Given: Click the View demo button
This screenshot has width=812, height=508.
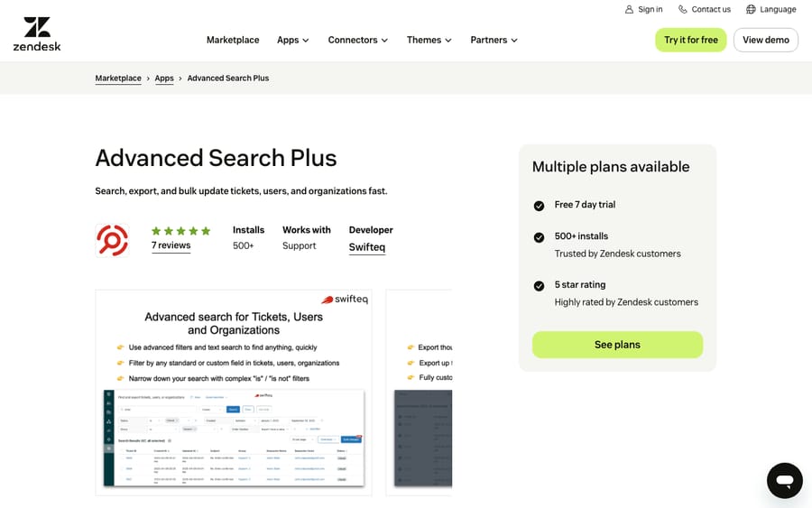Looking at the screenshot, I should tap(766, 40).
